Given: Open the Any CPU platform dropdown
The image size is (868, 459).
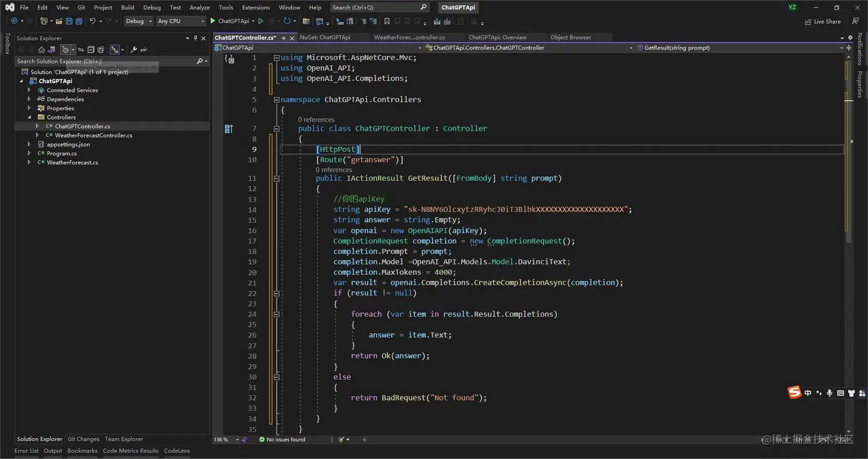Looking at the screenshot, I should tap(181, 21).
